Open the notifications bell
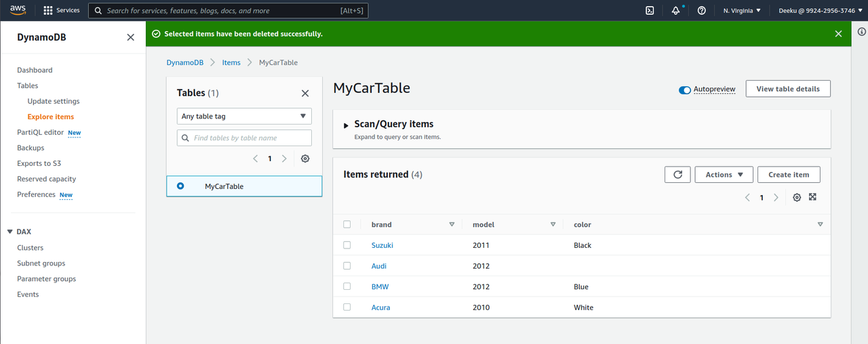The height and width of the screenshot is (344, 868). coord(675,10)
